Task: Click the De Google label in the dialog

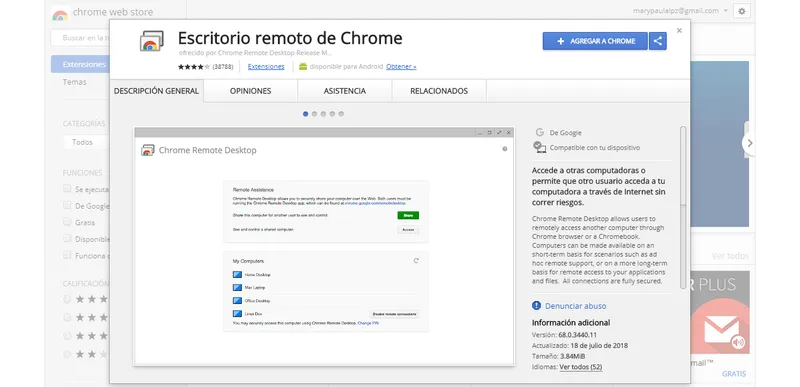Action: (565, 133)
